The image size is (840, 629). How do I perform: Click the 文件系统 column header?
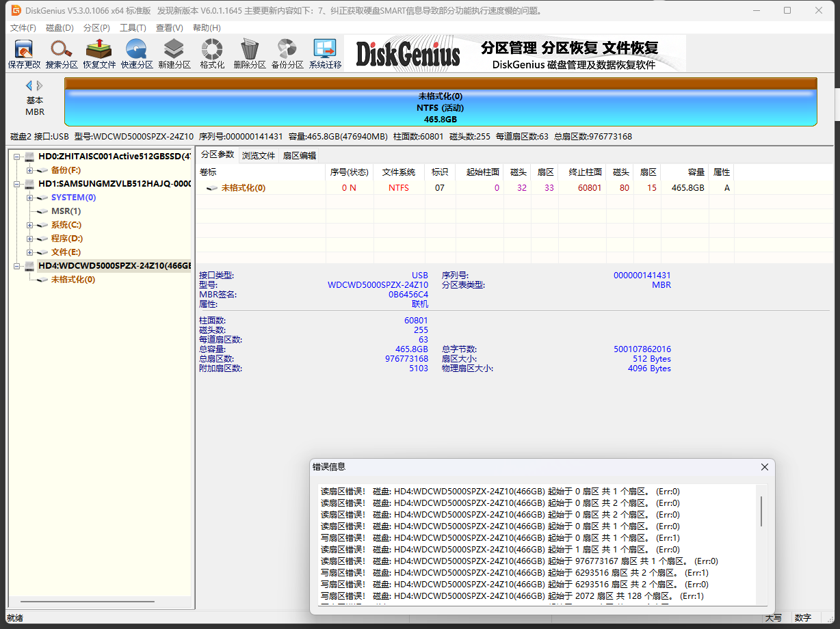tap(399, 172)
